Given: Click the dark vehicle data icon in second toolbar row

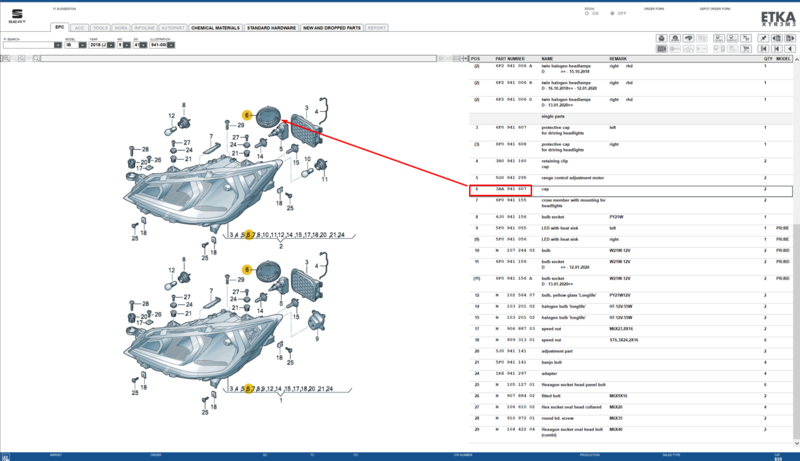Looking at the screenshot, I should [x=662, y=48].
